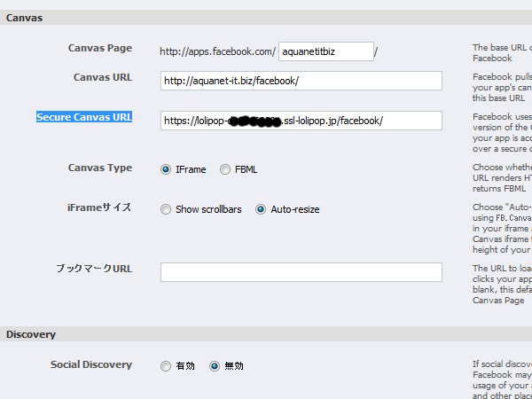Enable Social Discovery with the 有効 radio
Screen dimensions: 532x399
coord(166,365)
